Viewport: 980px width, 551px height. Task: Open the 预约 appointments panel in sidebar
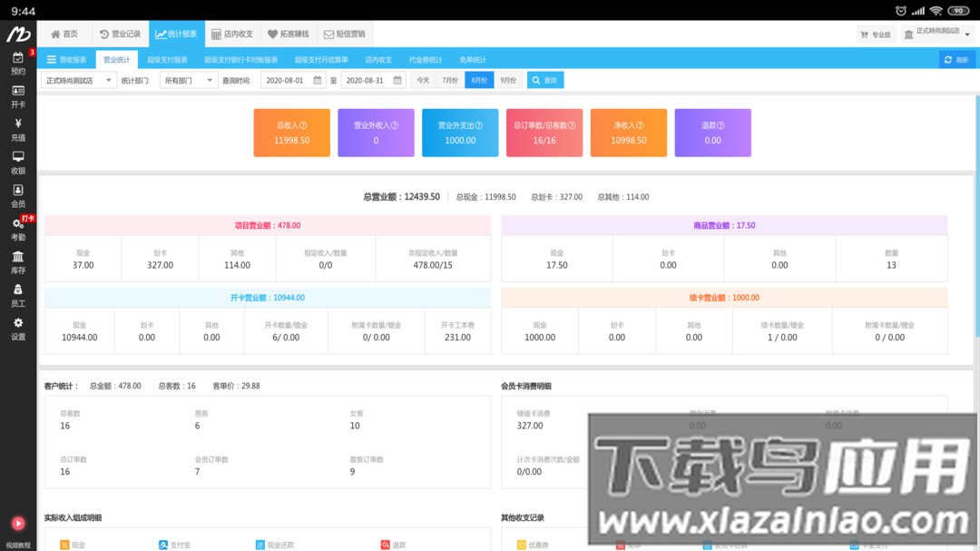click(20, 62)
